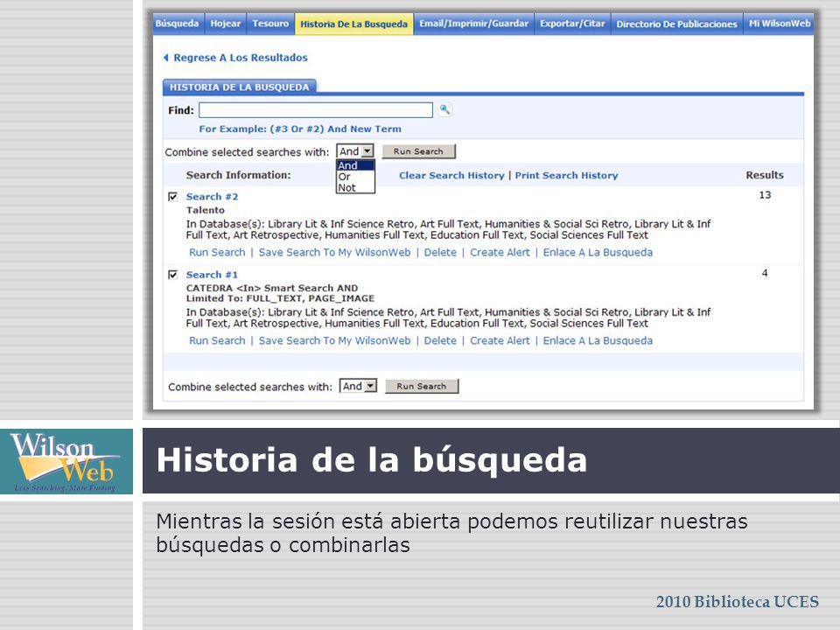Screen dimensions: 840x630
Task: Delete Search #2 from history
Action: pos(440,252)
